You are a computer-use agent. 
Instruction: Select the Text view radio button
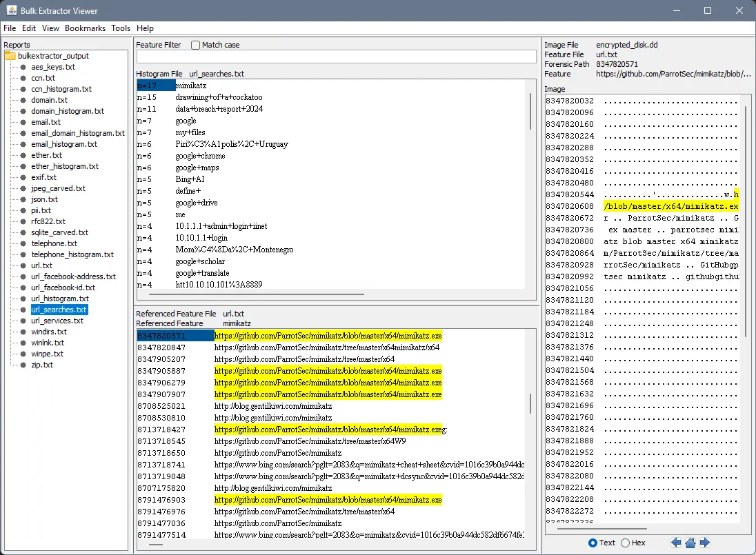[x=593, y=543]
